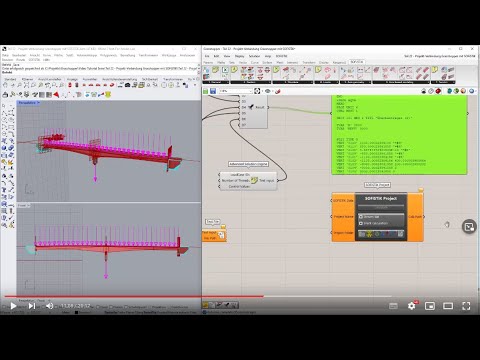Click the red arrow render icon in the Rhino toolbar
The height and width of the screenshot is (360, 480).
coord(56,95)
